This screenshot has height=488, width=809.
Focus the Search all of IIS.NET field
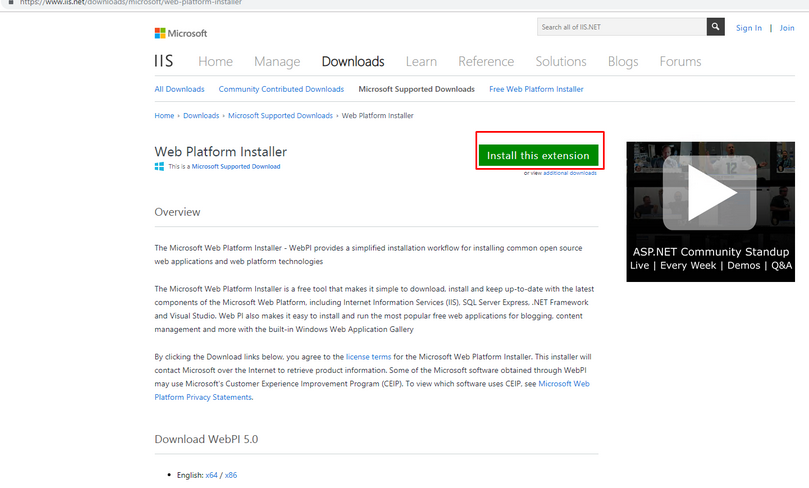click(622, 27)
